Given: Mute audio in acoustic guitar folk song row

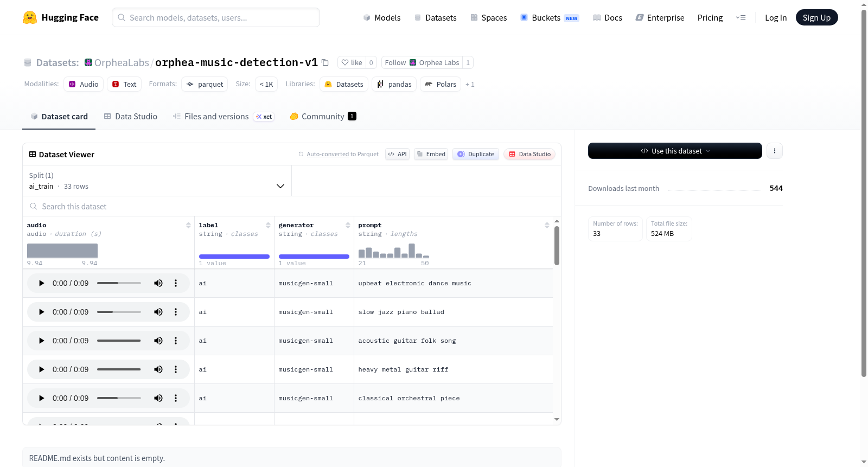Looking at the screenshot, I should pos(158,341).
